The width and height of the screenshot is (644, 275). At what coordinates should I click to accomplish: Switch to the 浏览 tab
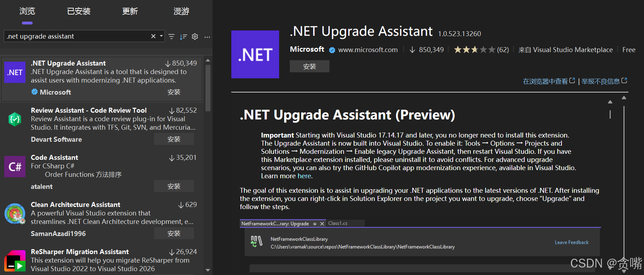pyautogui.click(x=27, y=11)
